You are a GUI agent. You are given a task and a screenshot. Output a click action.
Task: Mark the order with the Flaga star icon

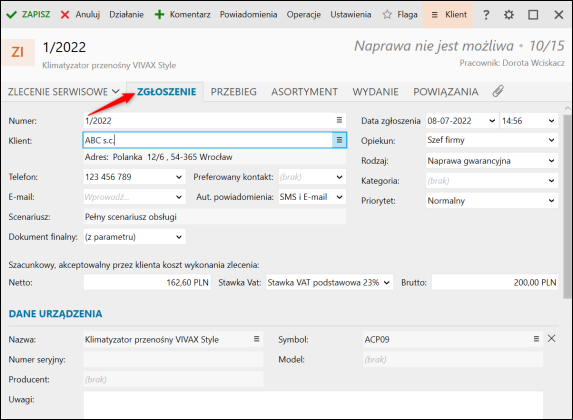click(387, 15)
